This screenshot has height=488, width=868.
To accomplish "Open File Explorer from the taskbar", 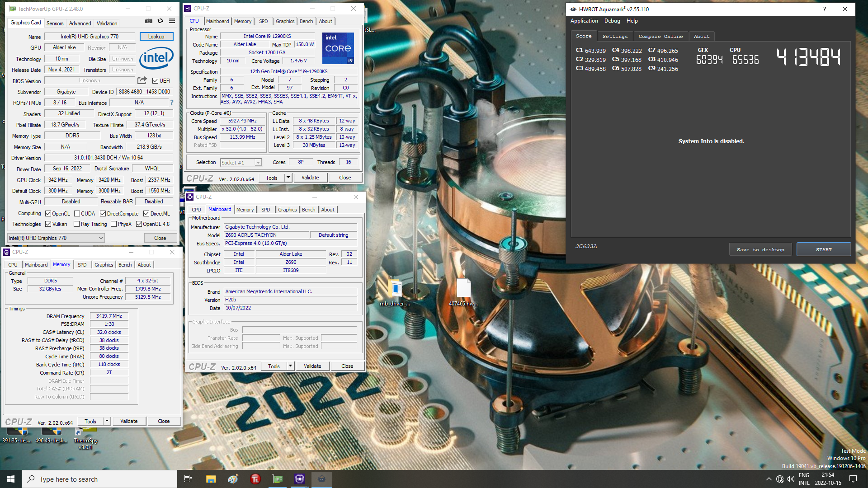I will click(x=211, y=479).
